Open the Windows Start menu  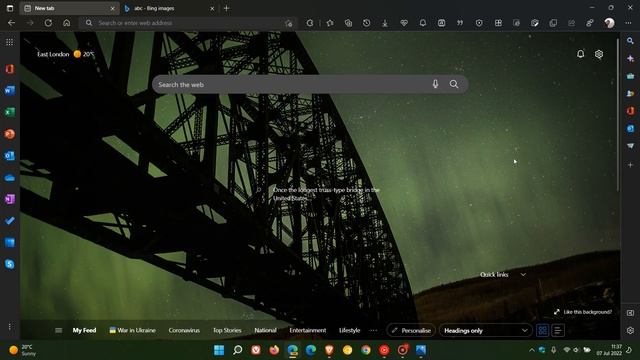tap(219, 350)
